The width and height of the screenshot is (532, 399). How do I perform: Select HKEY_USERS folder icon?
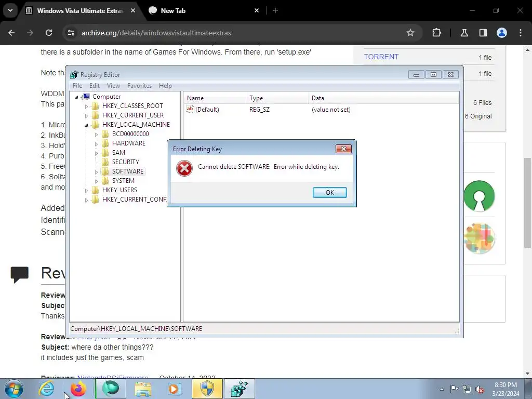[96, 190]
